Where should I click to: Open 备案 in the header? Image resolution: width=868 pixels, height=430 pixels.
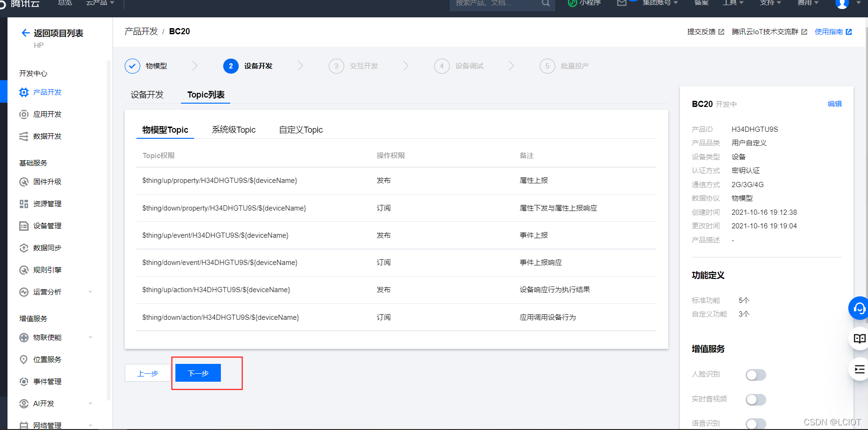702,3
